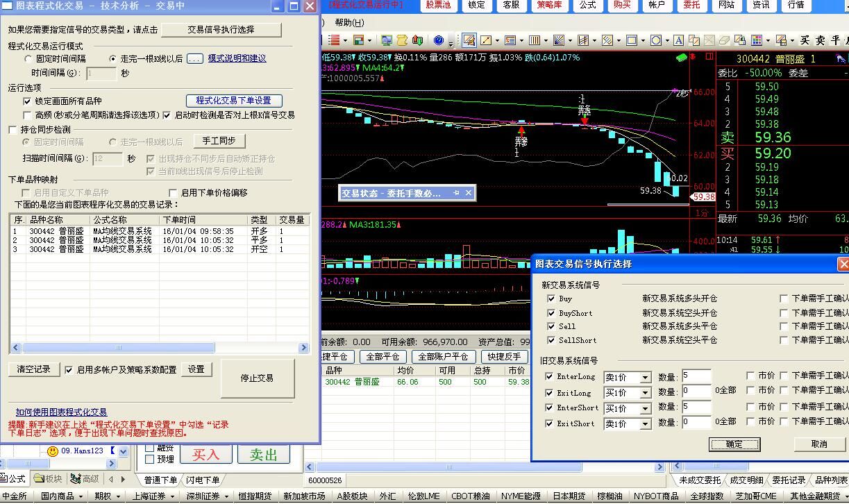Click the EnterLong 数量 input field
The width and height of the screenshot is (849, 504).
(x=696, y=377)
